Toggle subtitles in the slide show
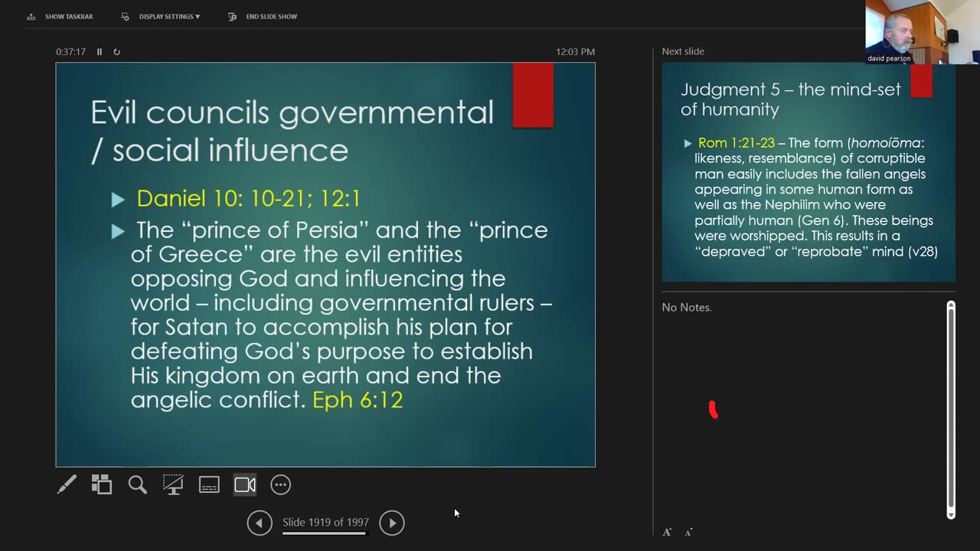 [x=209, y=484]
